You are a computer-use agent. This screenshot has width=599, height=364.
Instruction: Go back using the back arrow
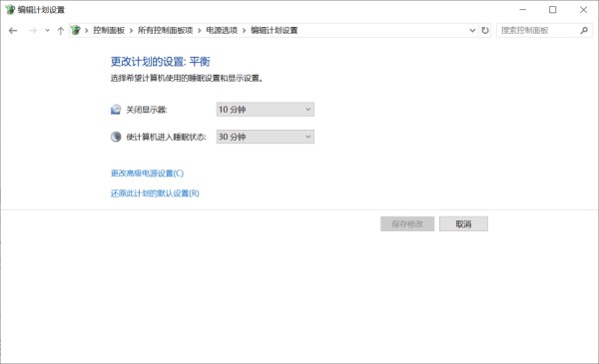pyautogui.click(x=13, y=31)
